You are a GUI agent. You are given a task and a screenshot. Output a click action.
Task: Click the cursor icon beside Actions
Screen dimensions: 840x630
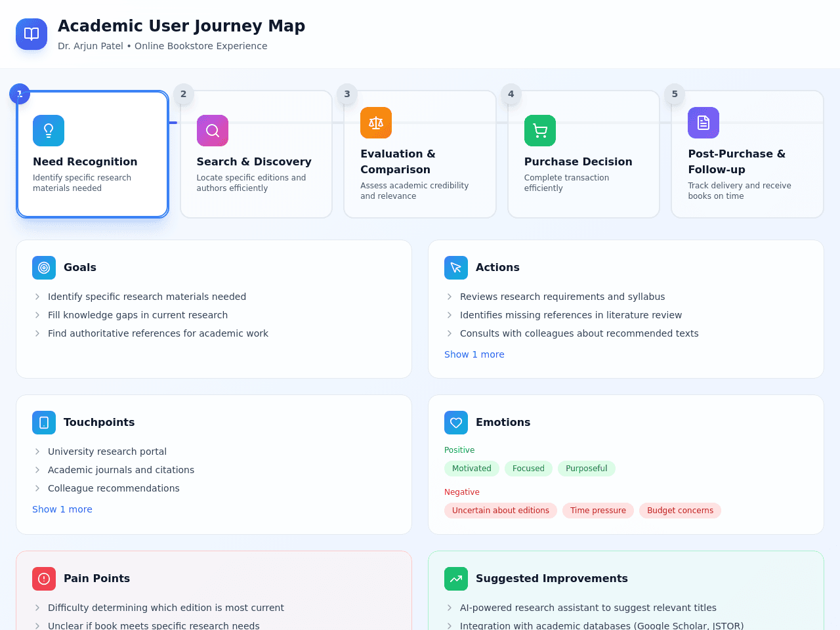click(456, 268)
